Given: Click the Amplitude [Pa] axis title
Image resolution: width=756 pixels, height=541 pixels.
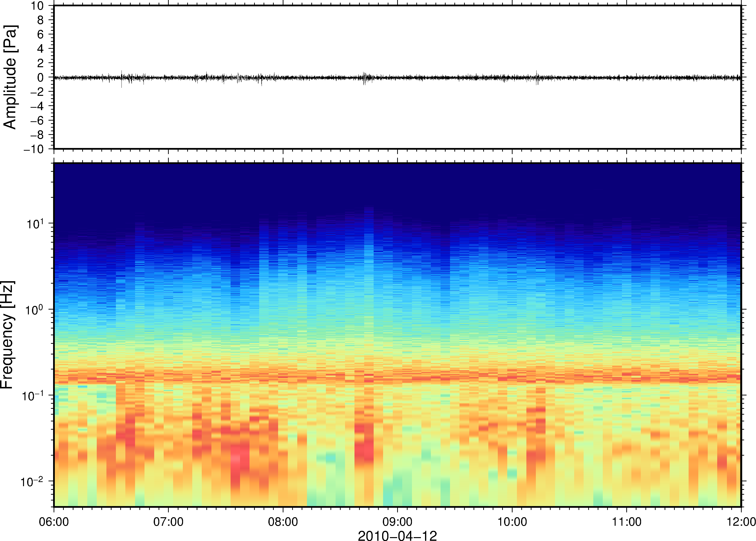Looking at the screenshot, I should coord(10,77).
